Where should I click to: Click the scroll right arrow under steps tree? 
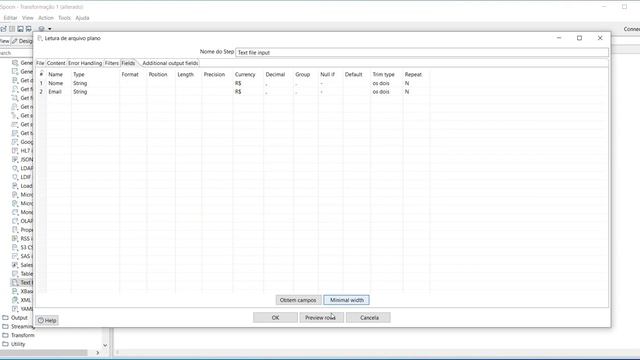click(x=98, y=353)
